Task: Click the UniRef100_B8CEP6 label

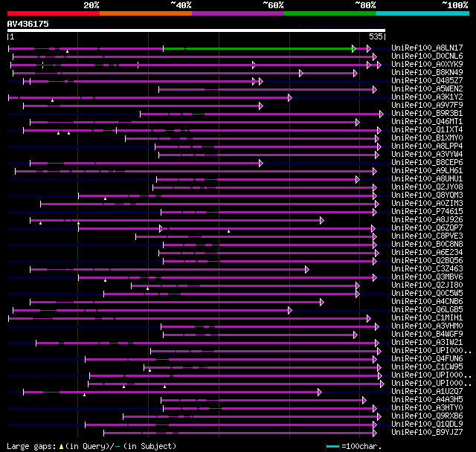Action: (x=427, y=162)
